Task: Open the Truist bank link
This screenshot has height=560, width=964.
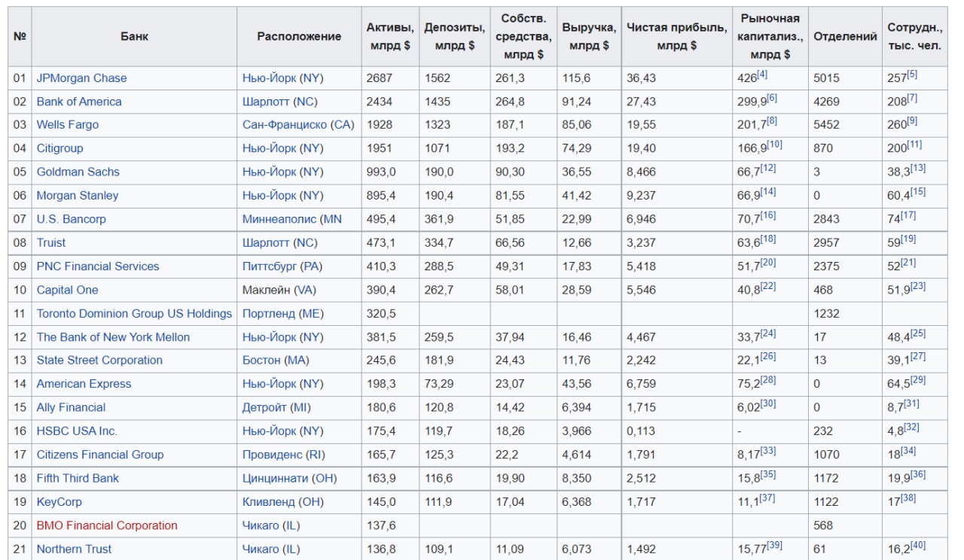Action: point(51,242)
